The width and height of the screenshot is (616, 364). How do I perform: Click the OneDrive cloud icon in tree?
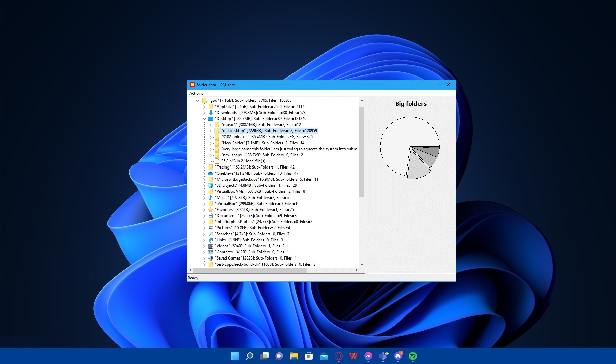211,173
